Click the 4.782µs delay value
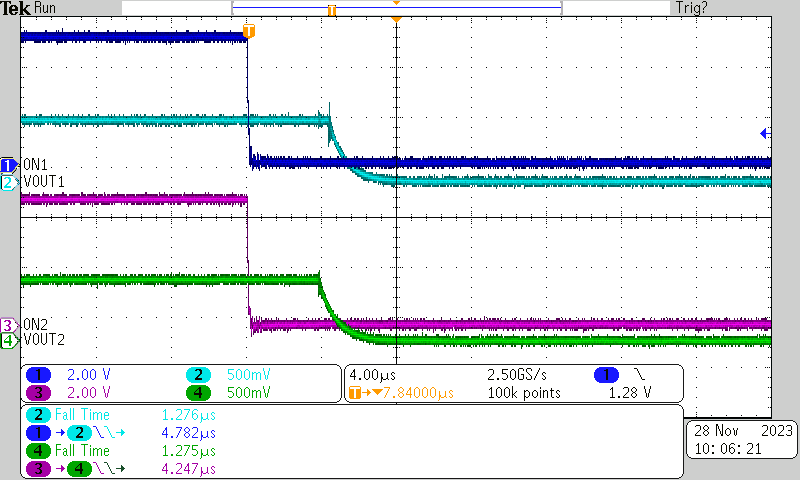The height and width of the screenshot is (480, 800). (189, 433)
